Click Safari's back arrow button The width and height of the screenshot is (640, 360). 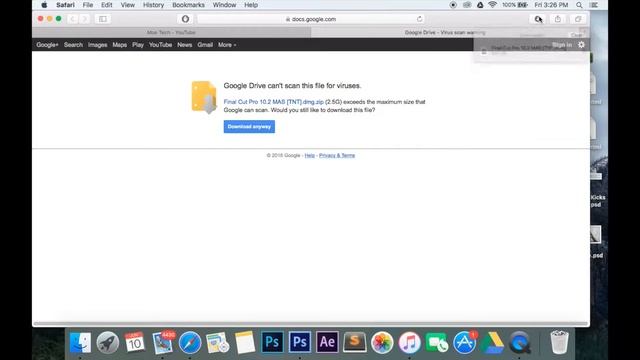[x=73, y=19]
